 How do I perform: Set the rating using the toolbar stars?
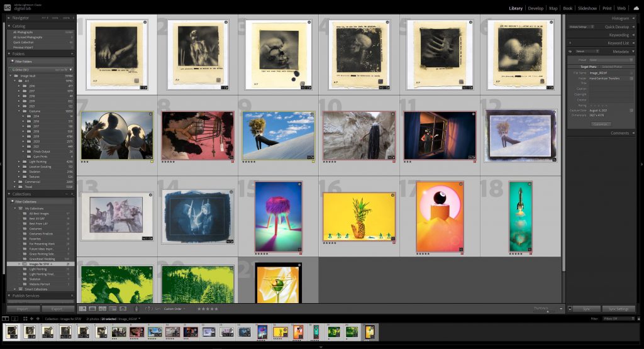208,309
